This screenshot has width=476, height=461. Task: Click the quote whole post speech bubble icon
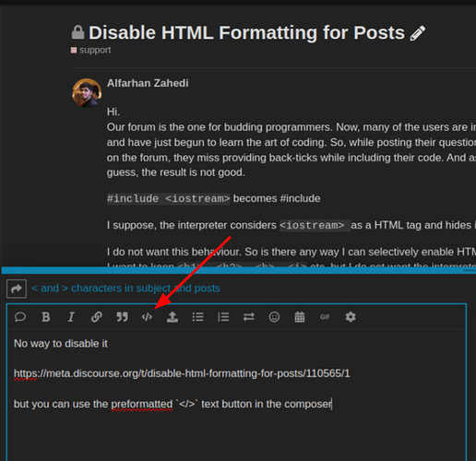tap(20, 316)
